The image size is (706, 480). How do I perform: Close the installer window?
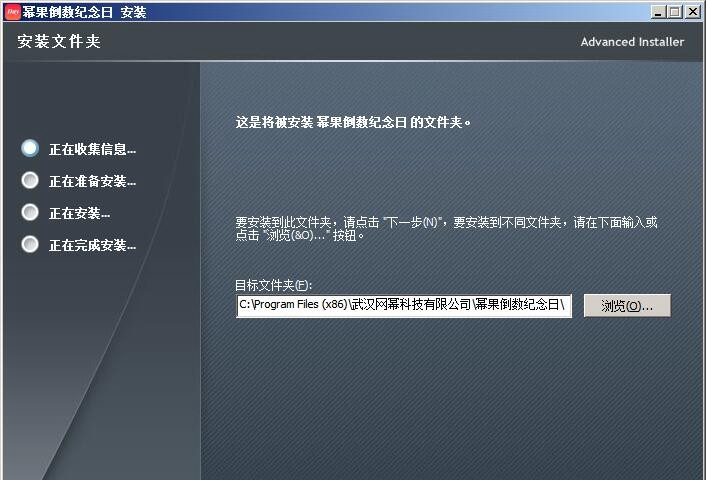[x=692, y=12]
